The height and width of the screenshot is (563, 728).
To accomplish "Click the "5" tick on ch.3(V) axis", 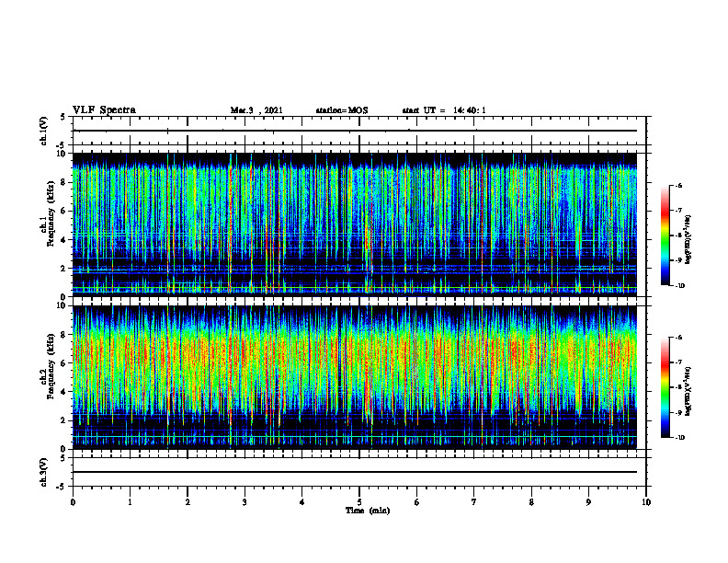I will (63, 458).
